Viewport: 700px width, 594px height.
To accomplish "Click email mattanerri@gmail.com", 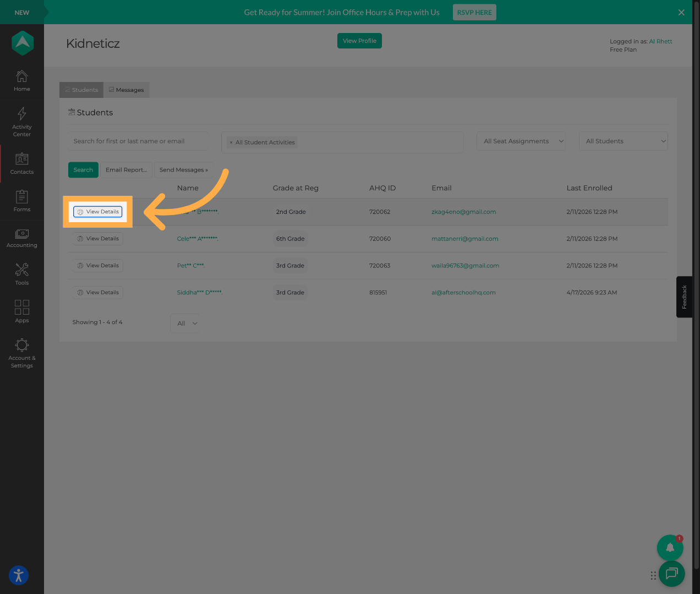I will coord(464,239).
